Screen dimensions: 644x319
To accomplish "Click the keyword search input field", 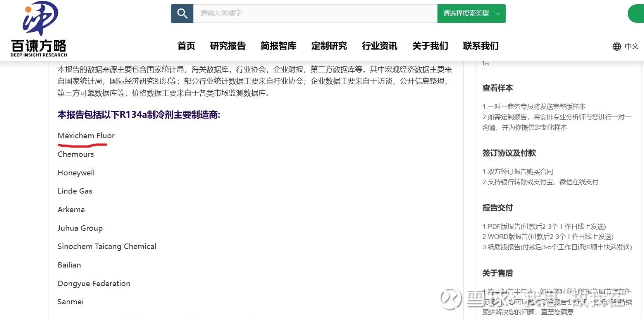I will 315,14.
